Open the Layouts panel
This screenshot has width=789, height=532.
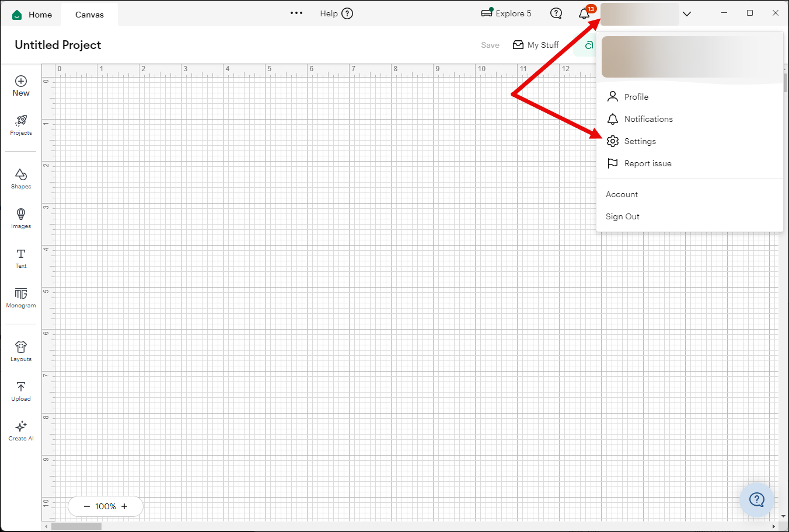20,349
